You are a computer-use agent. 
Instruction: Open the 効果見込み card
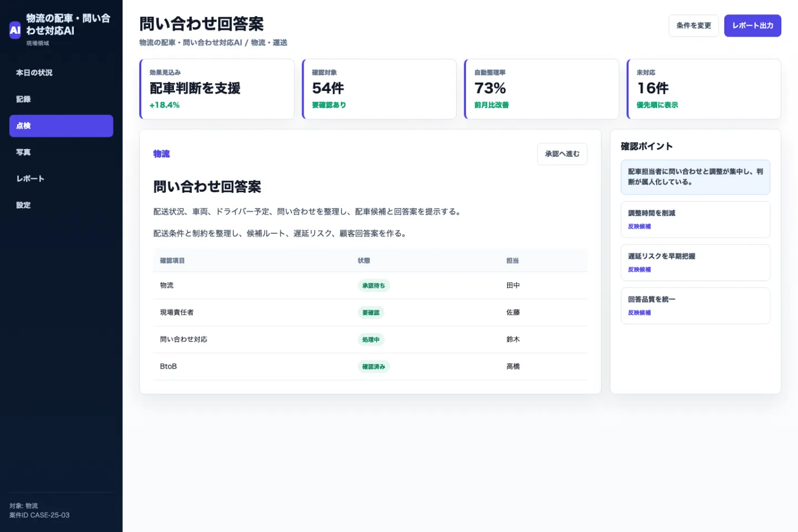(x=217, y=89)
